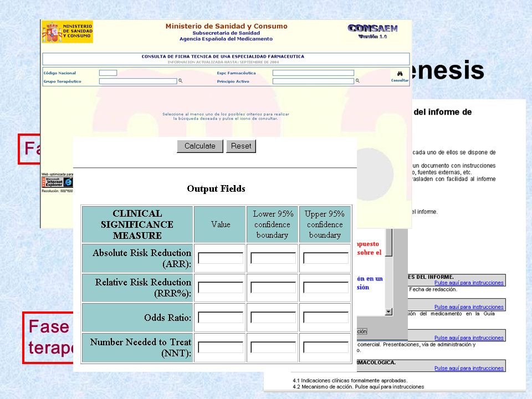This screenshot has height=399, width=532.
Task: Click the Calculate button
Action: [x=200, y=146]
